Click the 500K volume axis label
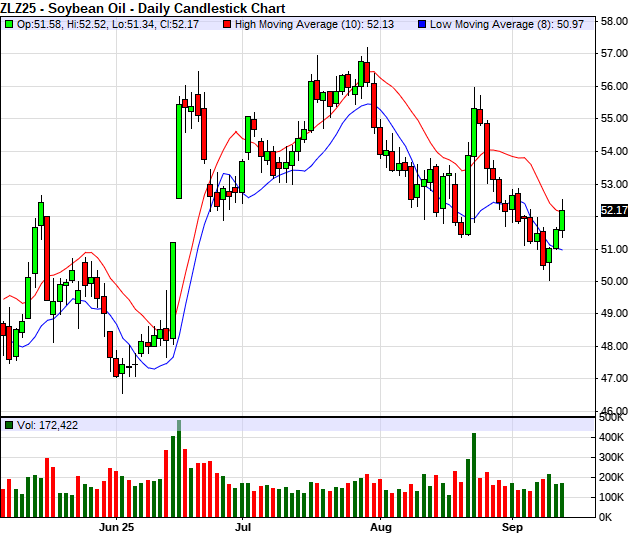 (612, 419)
